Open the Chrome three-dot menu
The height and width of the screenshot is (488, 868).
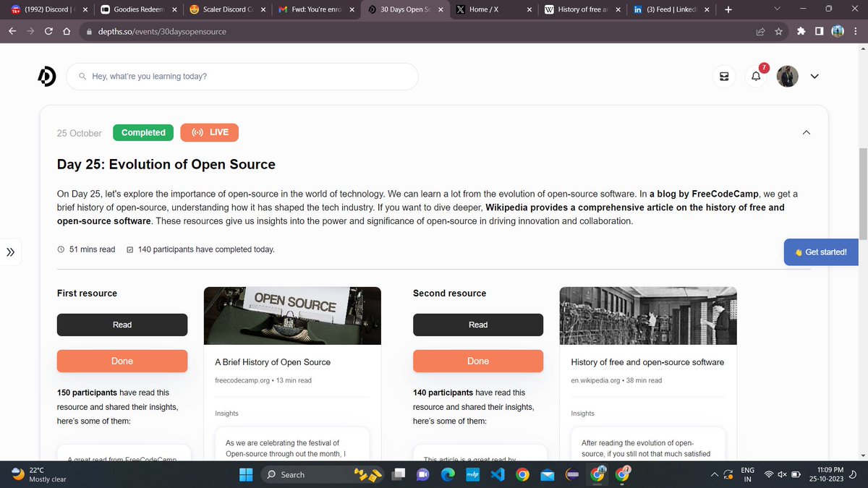click(x=855, y=32)
